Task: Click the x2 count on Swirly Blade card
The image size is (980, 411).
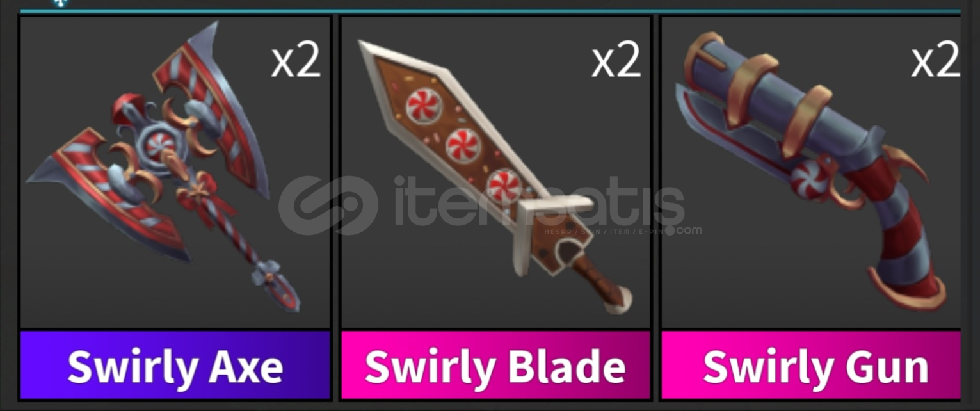Action: tap(616, 60)
